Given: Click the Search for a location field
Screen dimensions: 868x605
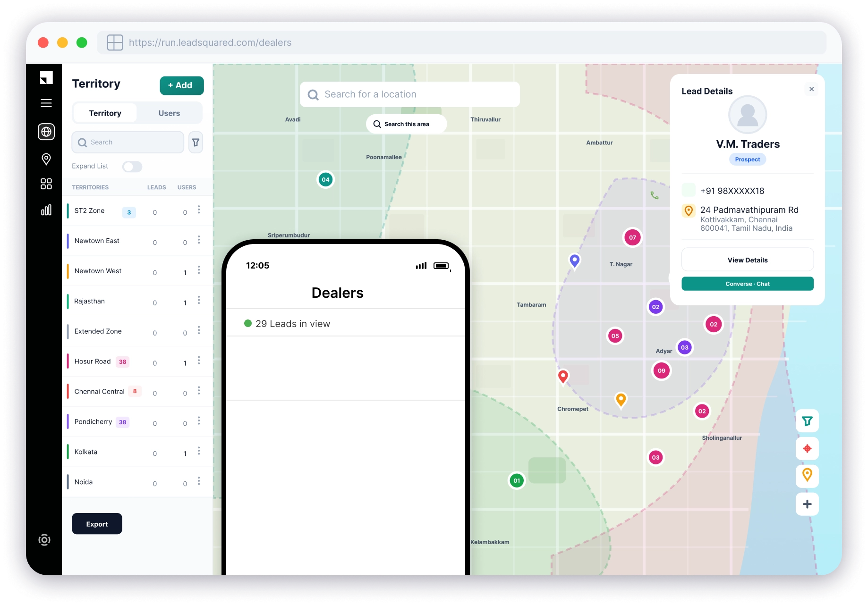Looking at the screenshot, I should (410, 94).
